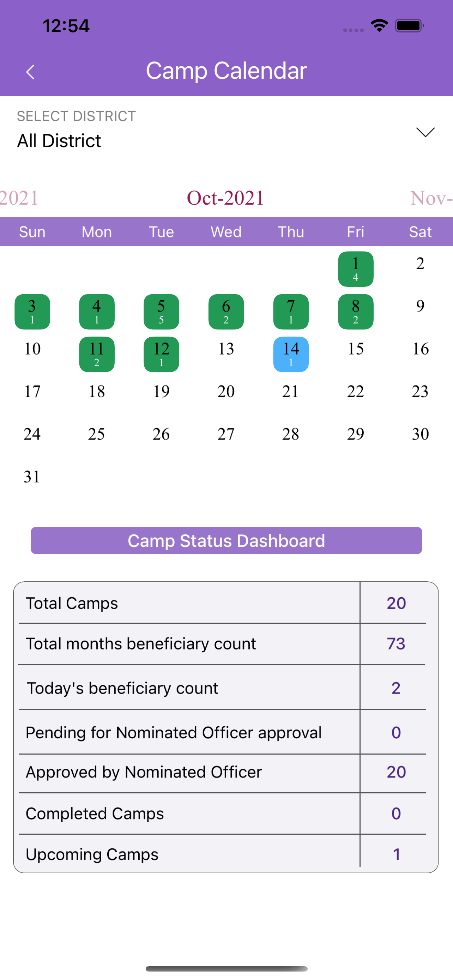This screenshot has width=453, height=980.
Task: Select October 6 green date badge
Action: pyautogui.click(x=226, y=311)
